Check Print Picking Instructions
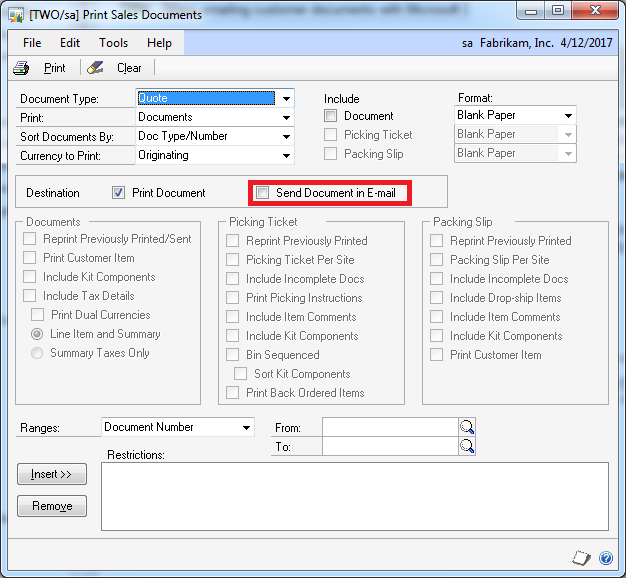This screenshot has width=626, height=578. (233, 298)
